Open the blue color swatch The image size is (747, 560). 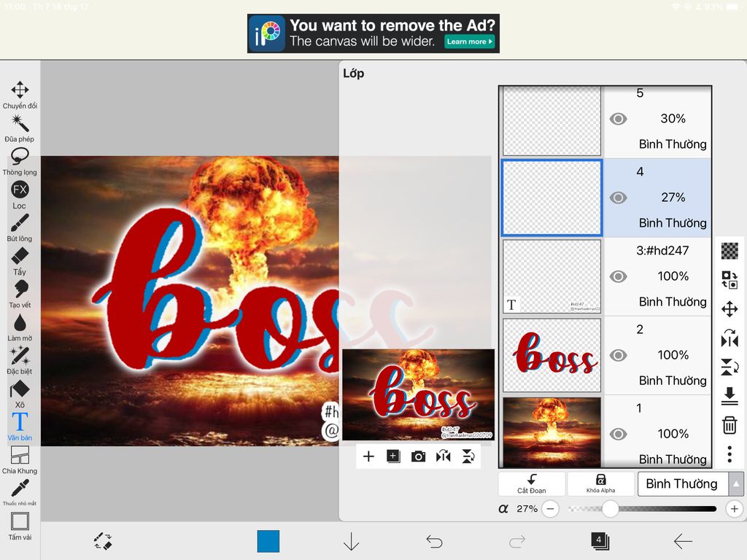click(268, 542)
